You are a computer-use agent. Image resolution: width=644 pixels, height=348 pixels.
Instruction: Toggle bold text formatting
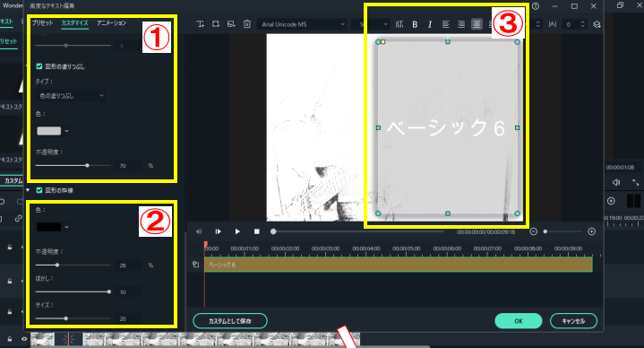tap(415, 25)
